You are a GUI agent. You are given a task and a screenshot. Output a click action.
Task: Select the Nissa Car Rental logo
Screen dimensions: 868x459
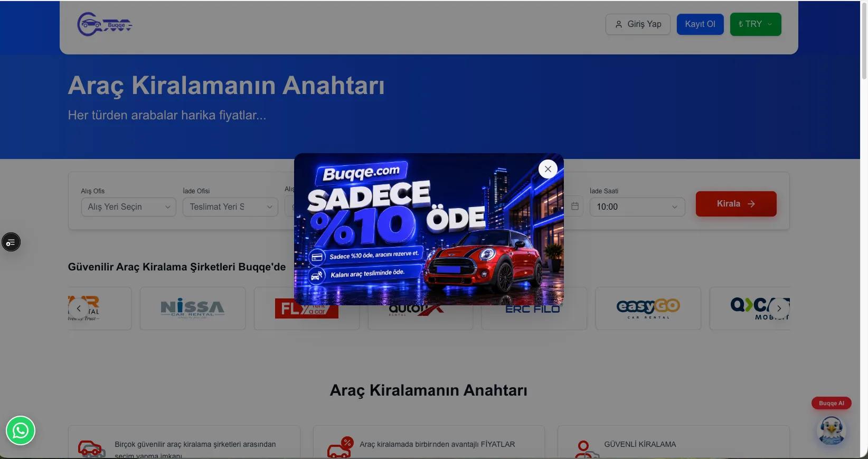pos(193,308)
